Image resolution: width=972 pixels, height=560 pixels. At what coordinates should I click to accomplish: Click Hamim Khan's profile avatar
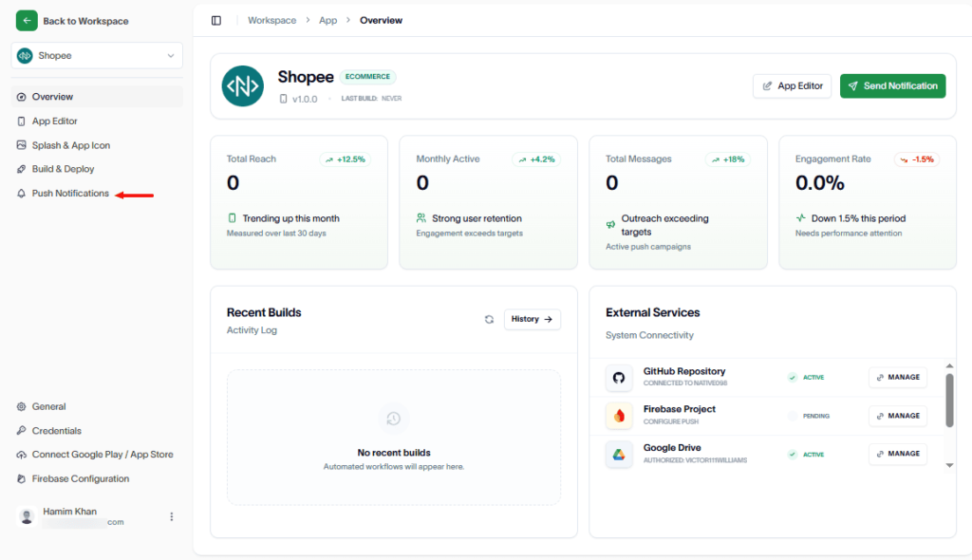pyautogui.click(x=27, y=516)
